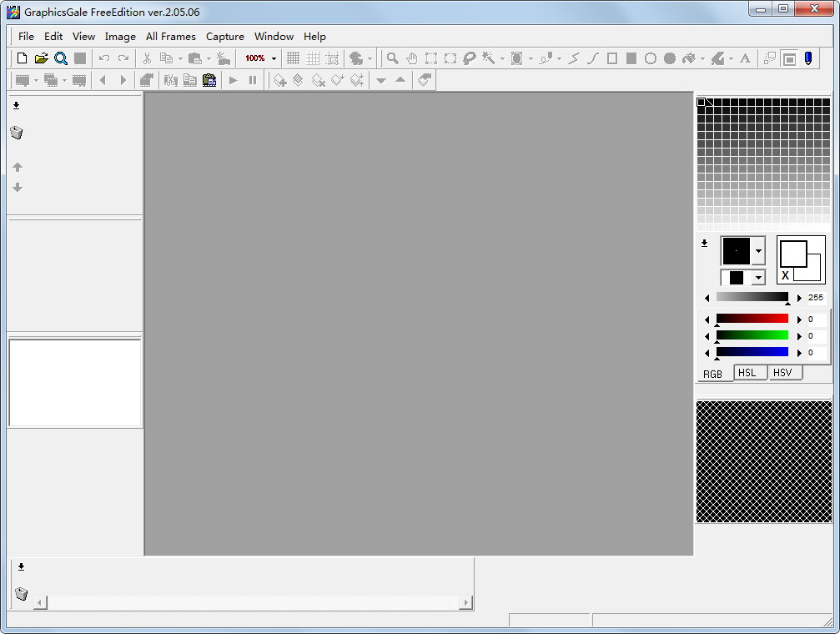Toggle the selection transform icon left of preview icon

tap(770, 58)
